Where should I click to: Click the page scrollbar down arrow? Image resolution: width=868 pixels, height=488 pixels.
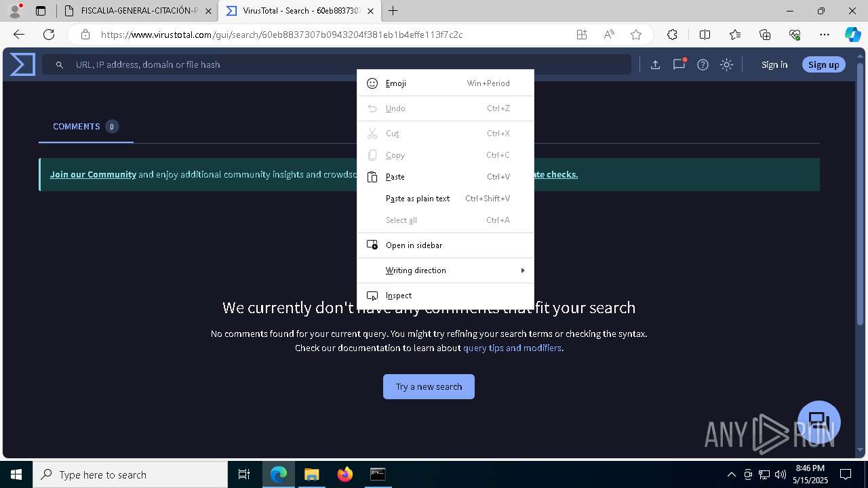click(x=861, y=450)
